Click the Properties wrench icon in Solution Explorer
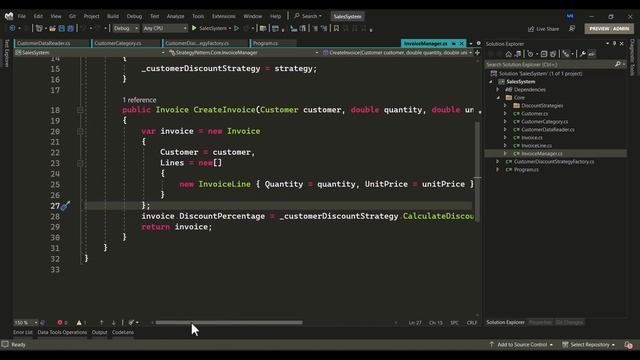Screen dimensions: 640x360 pyautogui.click(x=582, y=54)
